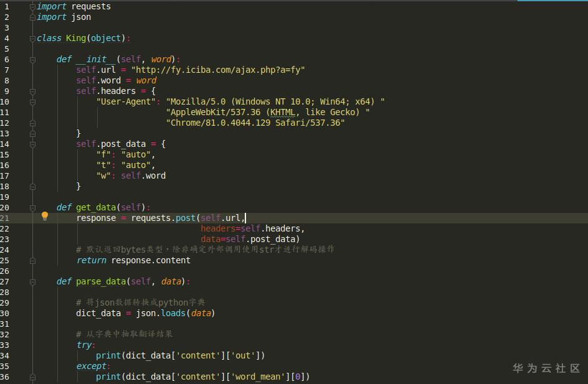Click the 'word_mean' string key
The width and height of the screenshot is (588, 384).
tap(258, 377)
